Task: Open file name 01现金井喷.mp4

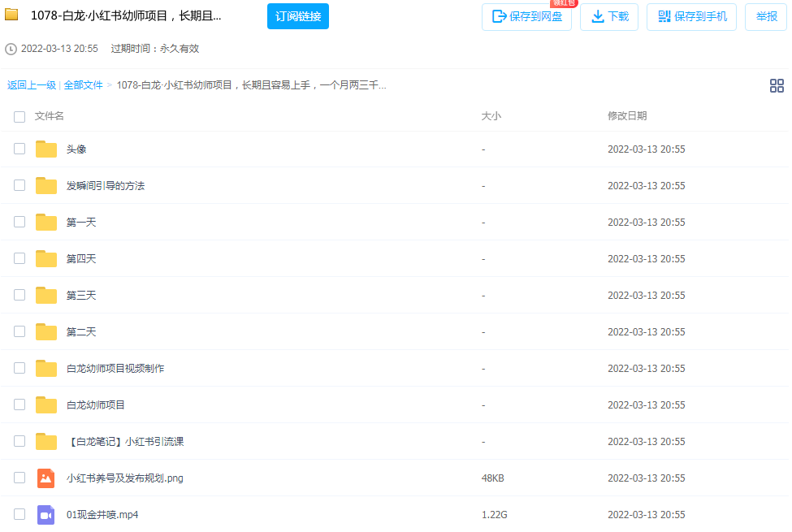Action: coord(102,514)
